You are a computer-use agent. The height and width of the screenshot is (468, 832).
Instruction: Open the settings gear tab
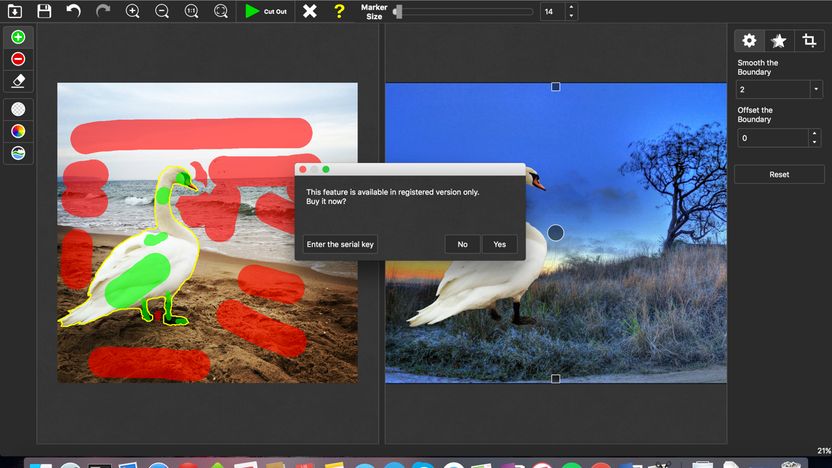point(749,40)
